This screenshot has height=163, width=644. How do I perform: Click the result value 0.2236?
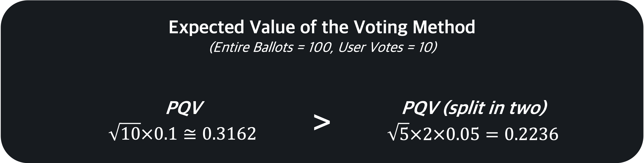(531, 134)
